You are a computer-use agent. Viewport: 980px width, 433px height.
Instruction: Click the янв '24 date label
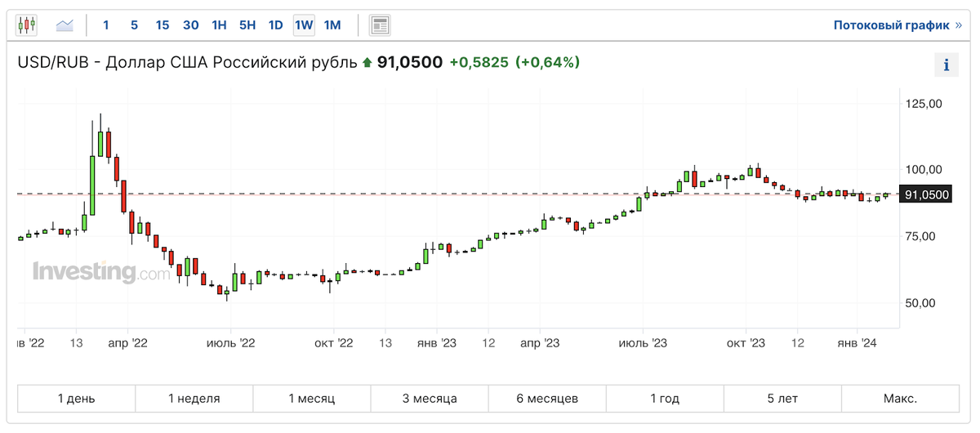(x=858, y=344)
